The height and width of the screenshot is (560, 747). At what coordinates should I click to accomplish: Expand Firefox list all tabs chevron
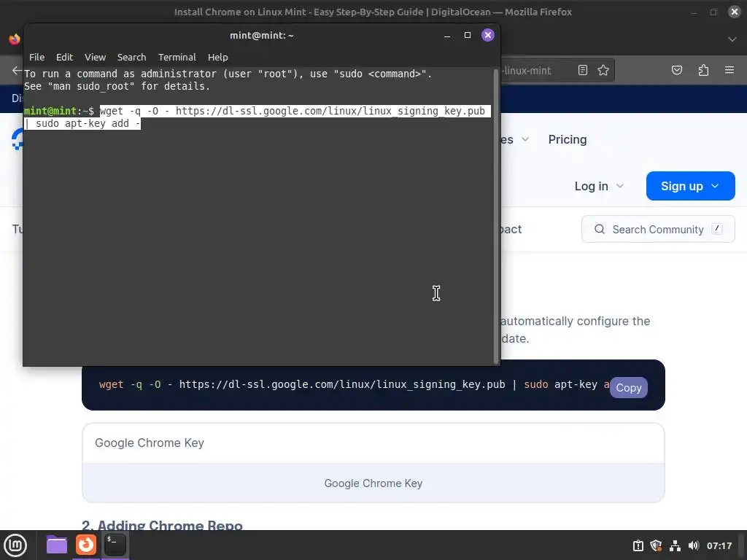pos(732,39)
